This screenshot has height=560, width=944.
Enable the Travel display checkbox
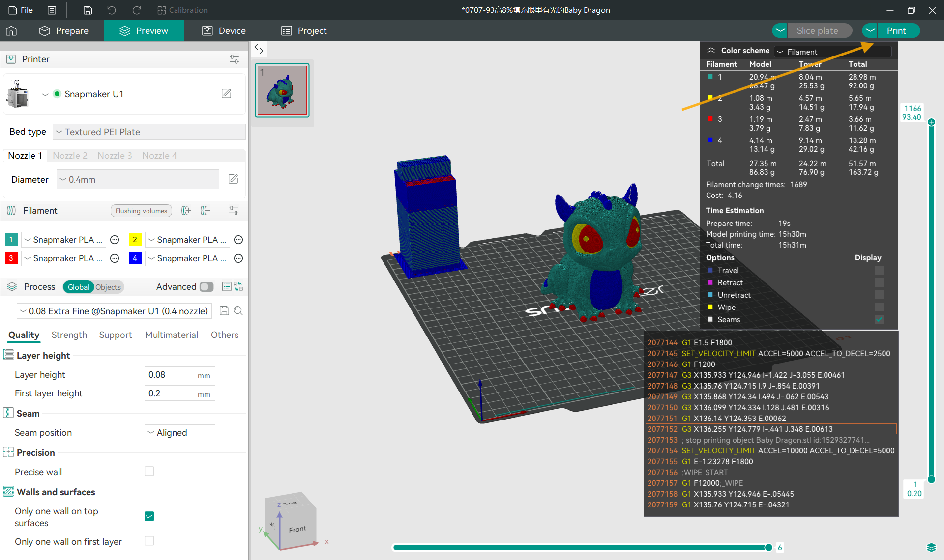(x=879, y=271)
